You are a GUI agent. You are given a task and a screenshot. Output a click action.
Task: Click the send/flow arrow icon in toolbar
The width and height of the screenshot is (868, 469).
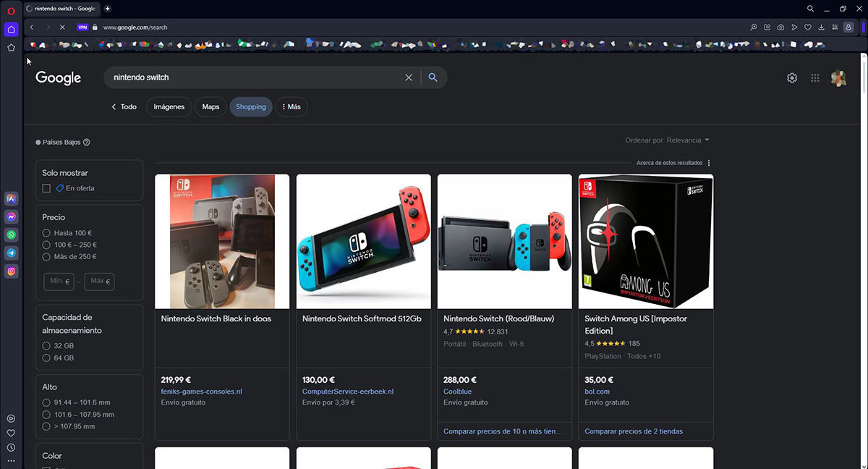(794, 28)
